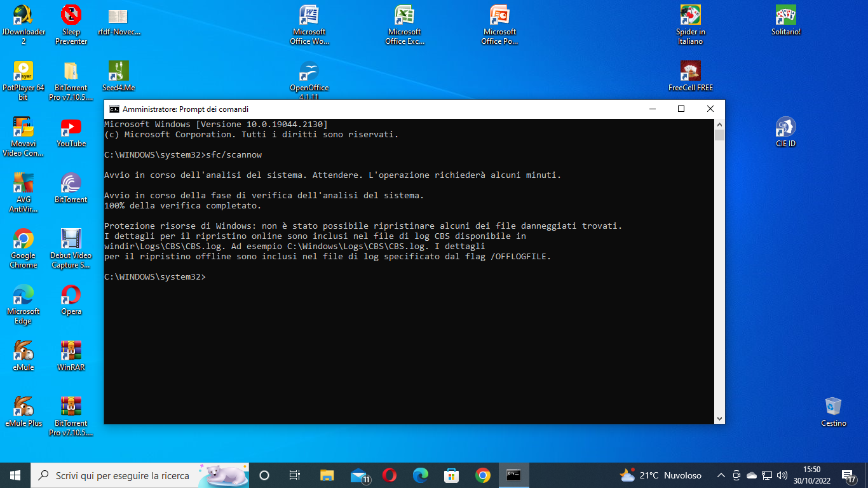Click the 'Scrivi qui per eseguire la ricerca' box
Screen dimensions: 868x488
[x=140, y=475]
